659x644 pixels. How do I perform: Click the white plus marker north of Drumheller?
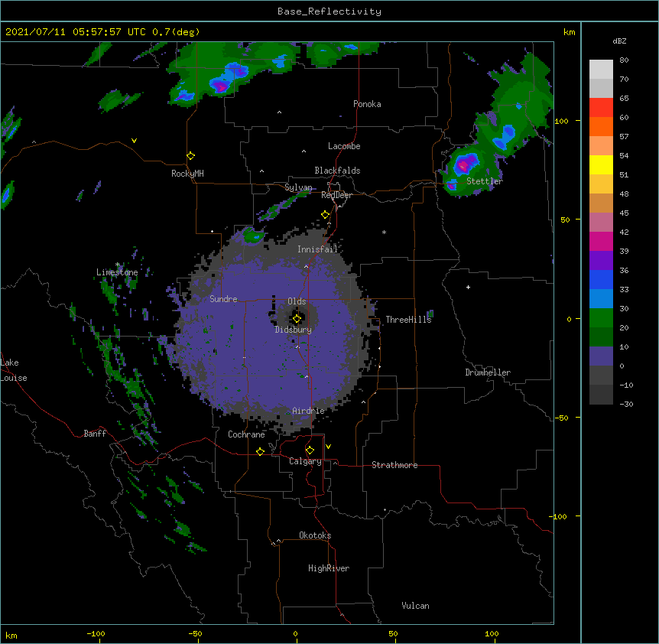[x=468, y=287]
